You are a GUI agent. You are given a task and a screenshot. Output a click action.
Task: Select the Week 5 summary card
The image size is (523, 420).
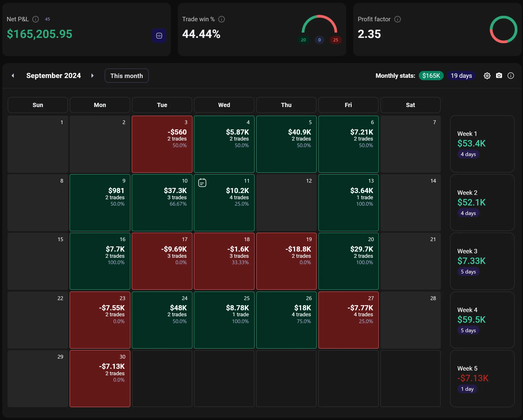point(482,379)
